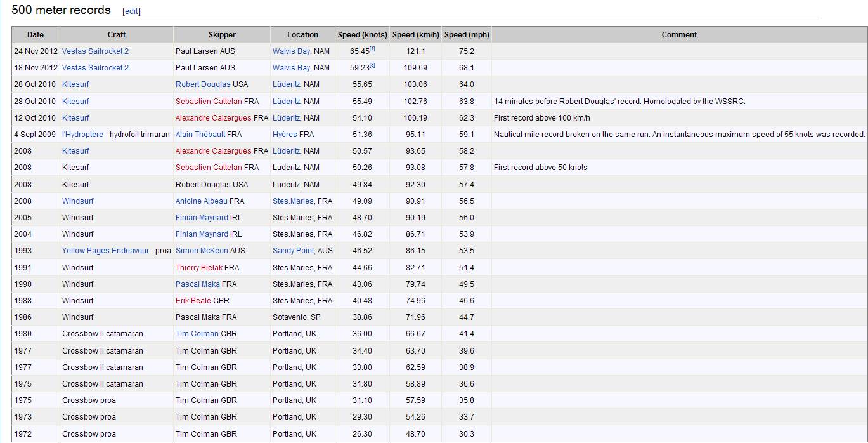Open Vestas Sailrocket 2 link in 24 Nov 2012 row
This screenshot has height=443, width=868.
tap(95, 51)
